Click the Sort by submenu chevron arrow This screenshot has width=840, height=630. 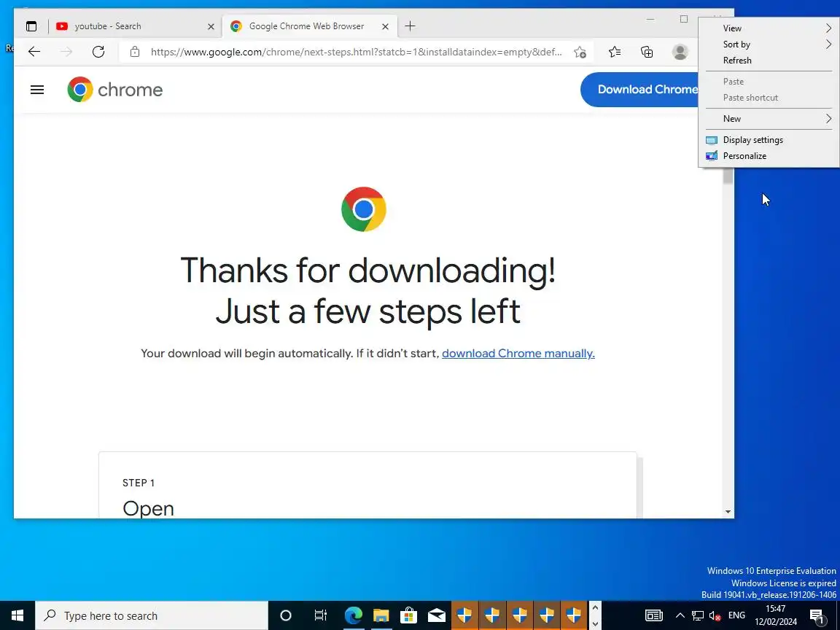click(x=828, y=44)
